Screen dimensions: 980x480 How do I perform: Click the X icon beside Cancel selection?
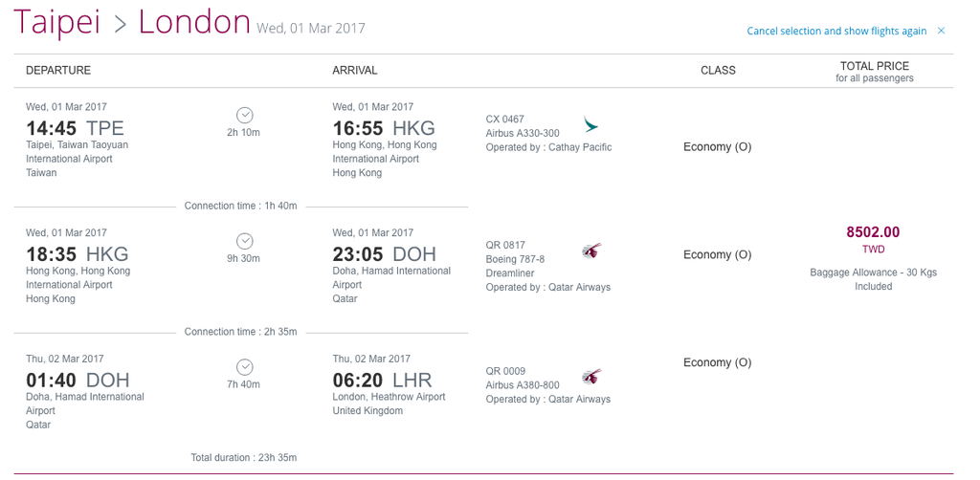[941, 31]
